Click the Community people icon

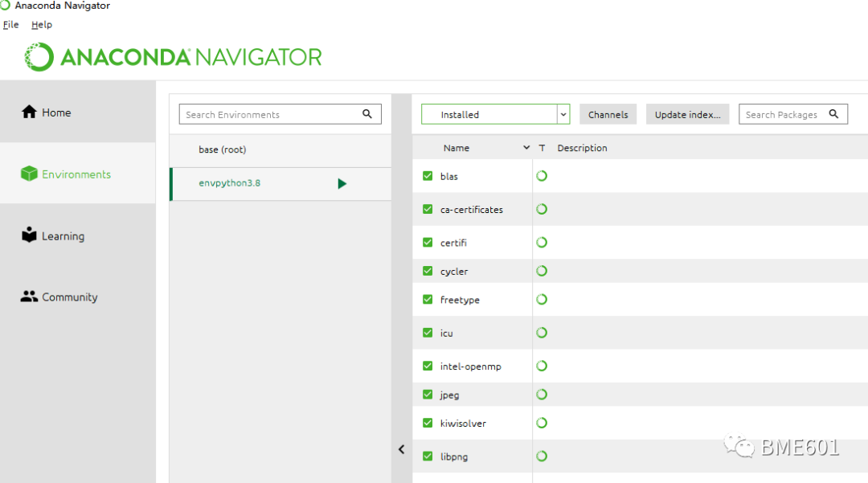[29, 297]
